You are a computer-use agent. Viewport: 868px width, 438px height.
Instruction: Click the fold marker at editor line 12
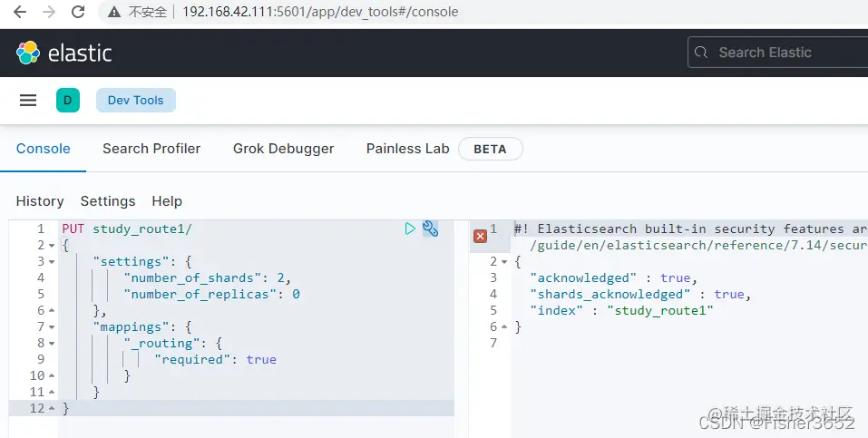[x=52, y=409]
